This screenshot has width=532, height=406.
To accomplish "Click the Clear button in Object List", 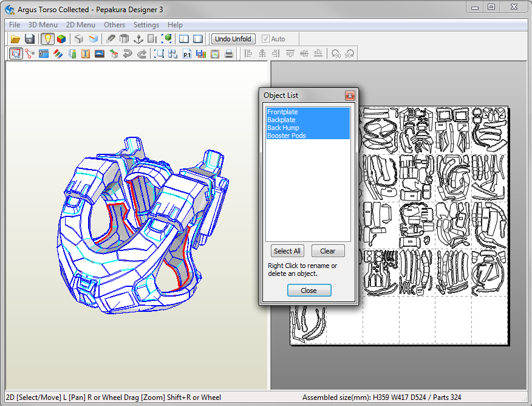I will click(328, 251).
